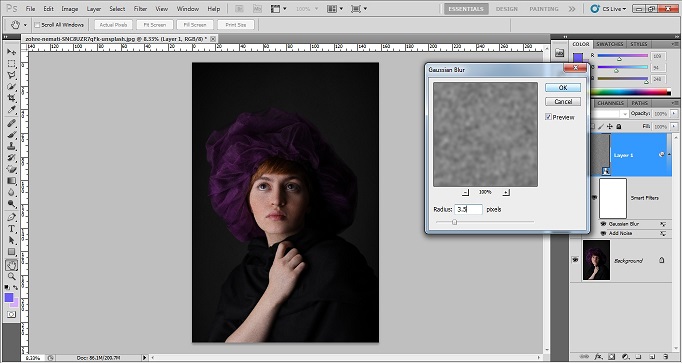Screen dimensions: 682x363
Task: Open the layer Fill slider arrow
Action: click(674, 127)
